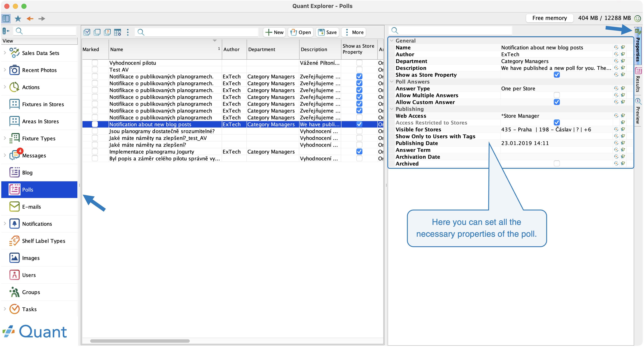Click the More button
Screen dimensions: 644x347
coord(354,32)
